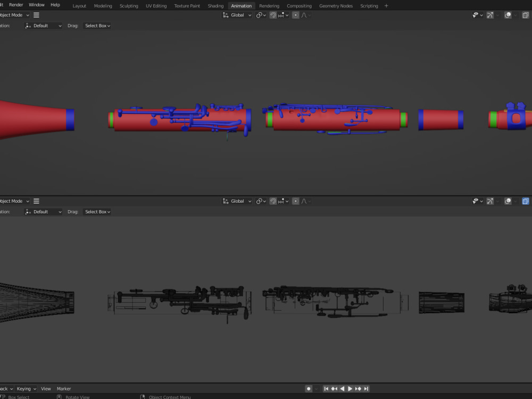Enable proportional editing in the top viewport

pos(295,15)
